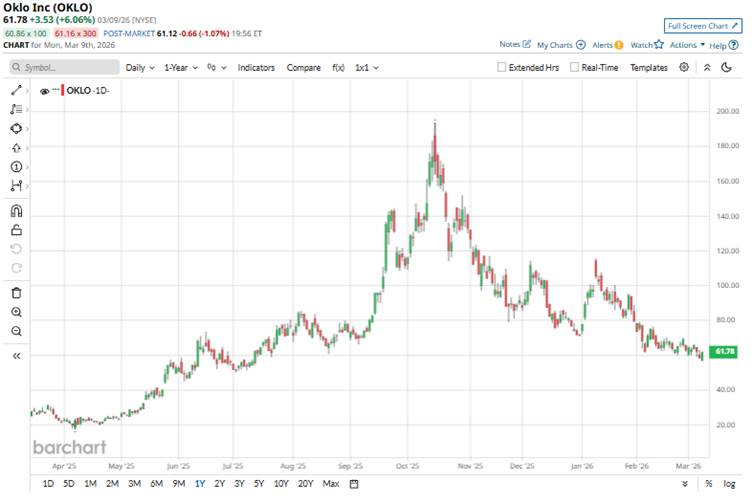Zoom out with magnifier minus icon

pyautogui.click(x=16, y=331)
